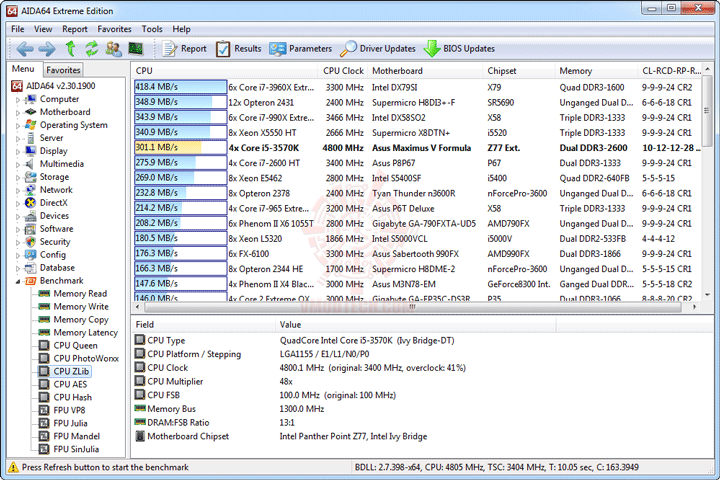Select FPU VP8 benchmark
This screenshot has height=480, width=720.
point(69,410)
